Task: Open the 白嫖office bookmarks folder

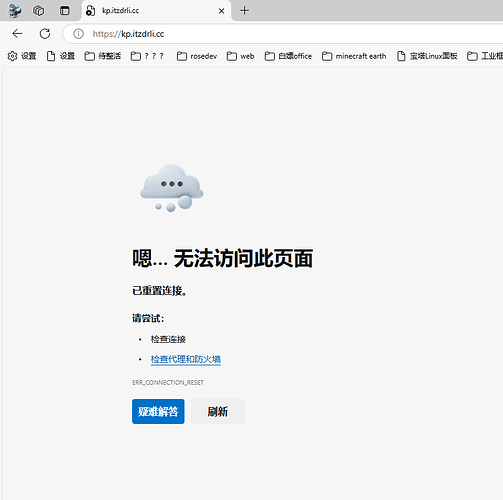Action: [288, 56]
